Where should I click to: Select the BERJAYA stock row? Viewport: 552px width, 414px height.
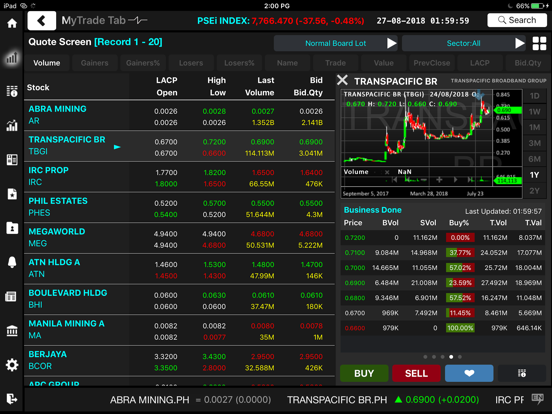click(179, 361)
